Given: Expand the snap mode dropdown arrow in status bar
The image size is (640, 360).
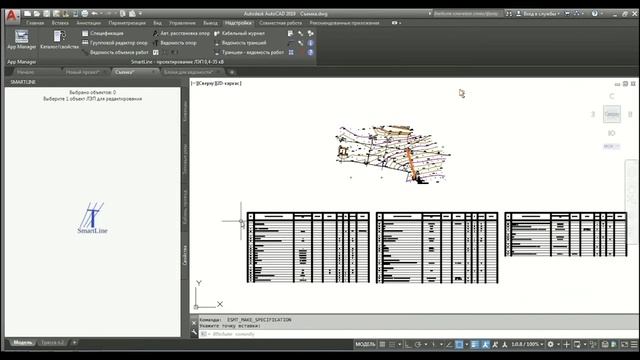Looking at the screenshot, I should point(400,344).
